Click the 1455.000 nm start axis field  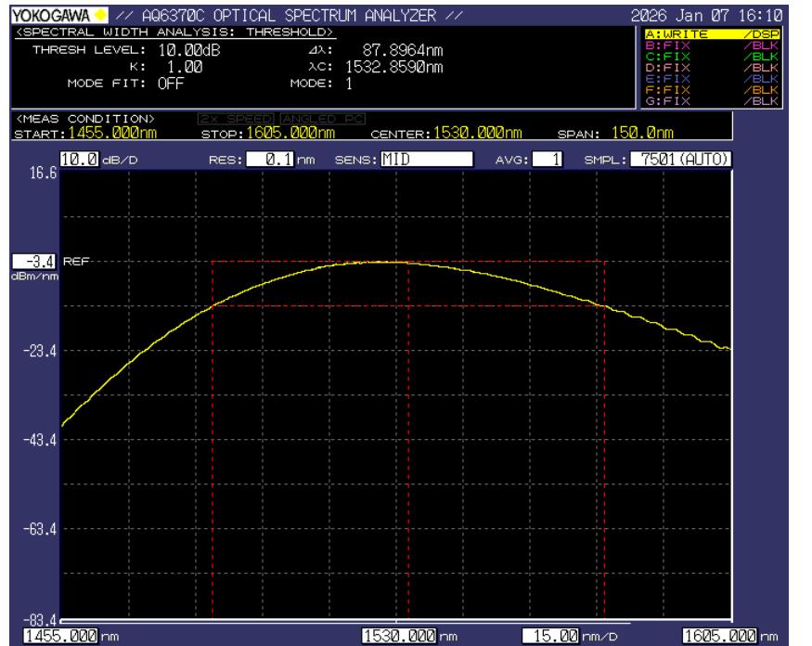[x=60, y=636]
